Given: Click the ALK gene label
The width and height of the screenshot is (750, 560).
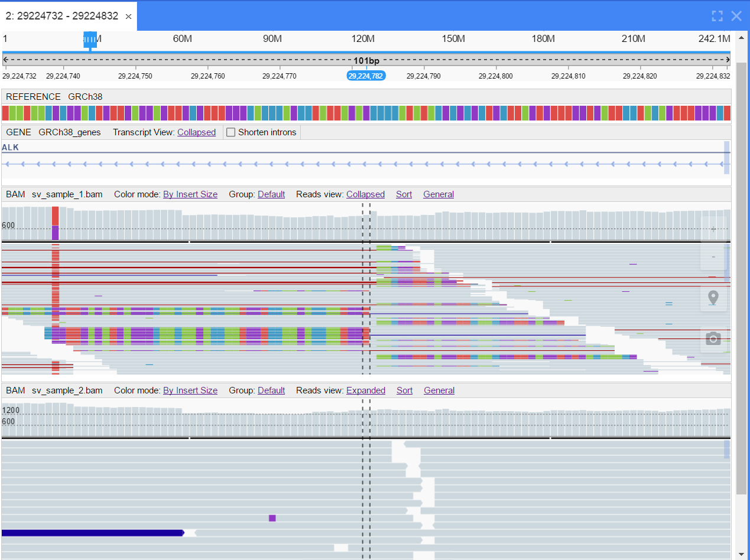Looking at the screenshot, I should (10, 147).
